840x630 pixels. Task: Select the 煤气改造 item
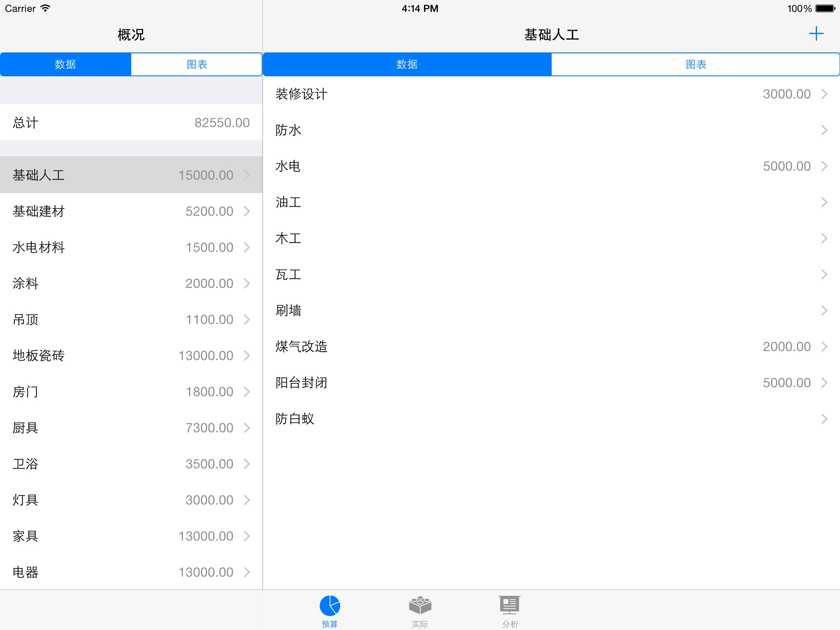pos(551,347)
